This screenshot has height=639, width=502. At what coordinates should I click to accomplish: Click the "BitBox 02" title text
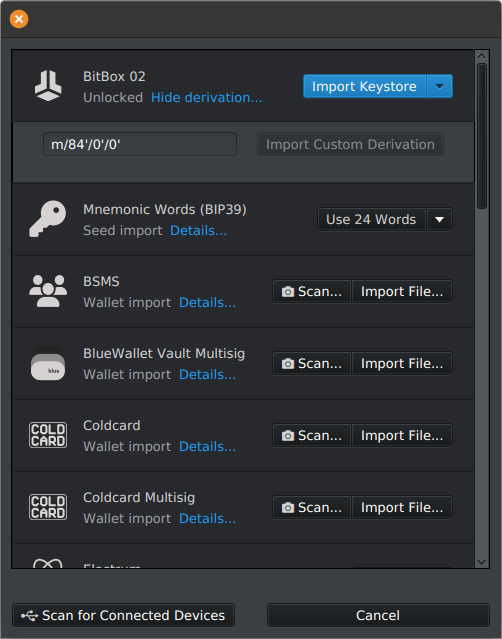tap(114, 77)
